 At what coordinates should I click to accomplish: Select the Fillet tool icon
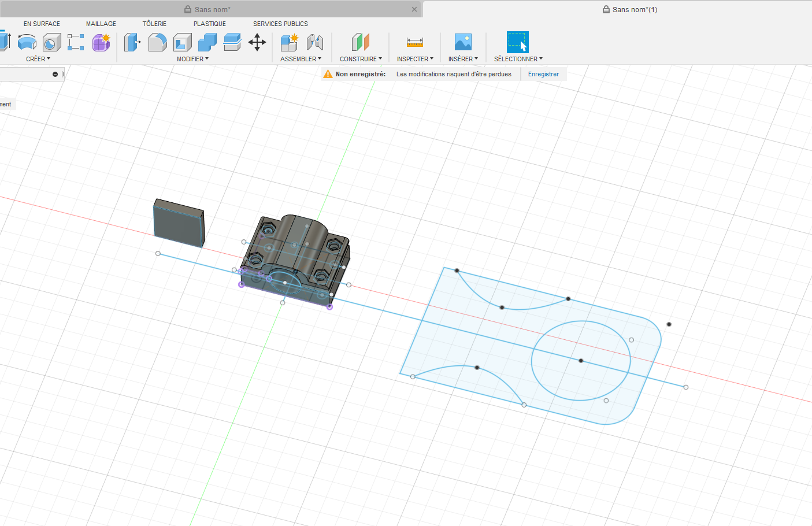click(157, 42)
